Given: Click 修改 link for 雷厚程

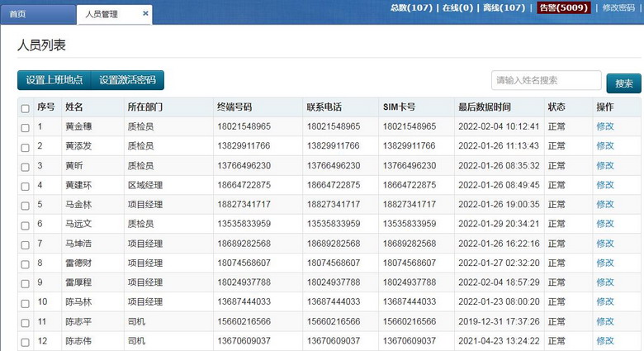Looking at the screenshot, I should (x=605, y=282).
